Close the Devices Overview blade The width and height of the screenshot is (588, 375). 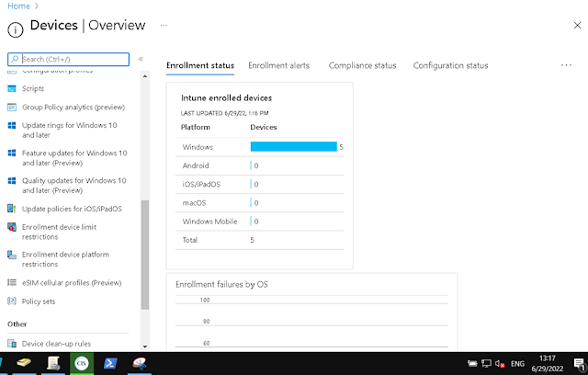[x=577, y=26]
